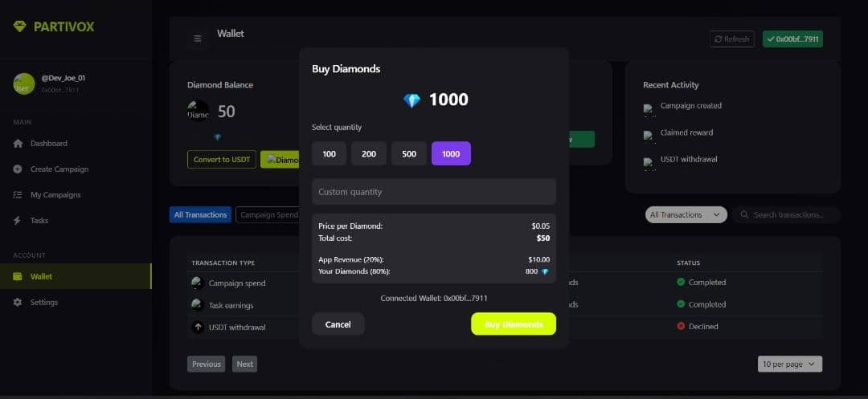Click the Campaign spend row icon
This screenshot has width=868, height=399.
[x=198, y=283]
